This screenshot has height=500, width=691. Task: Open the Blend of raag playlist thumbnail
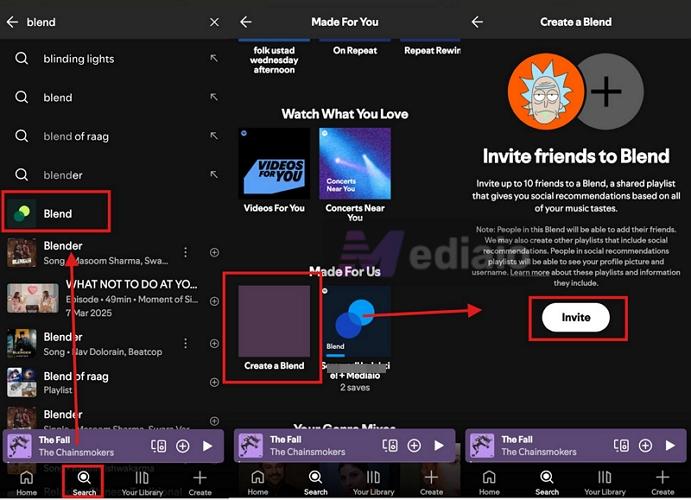pyautogui.click(x=22, y=382)
